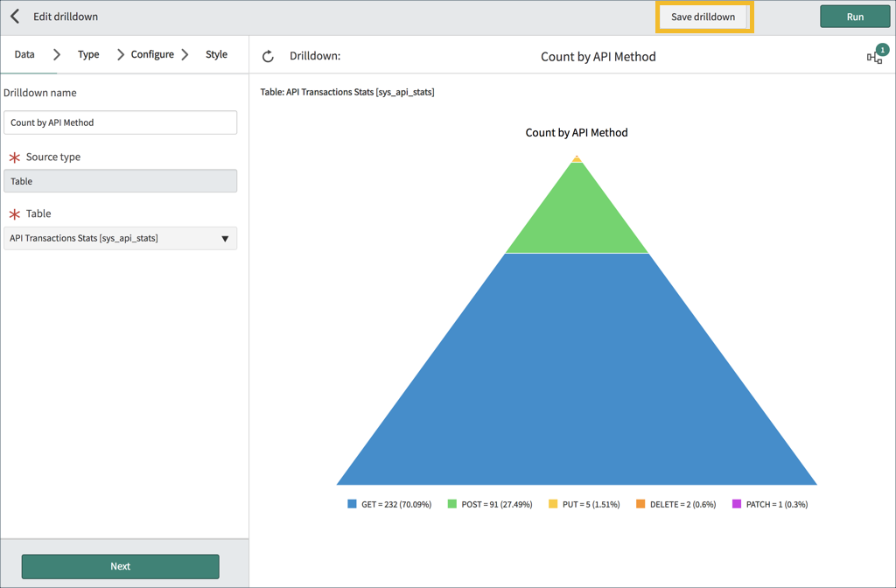Click the Next button

(120, 566)
